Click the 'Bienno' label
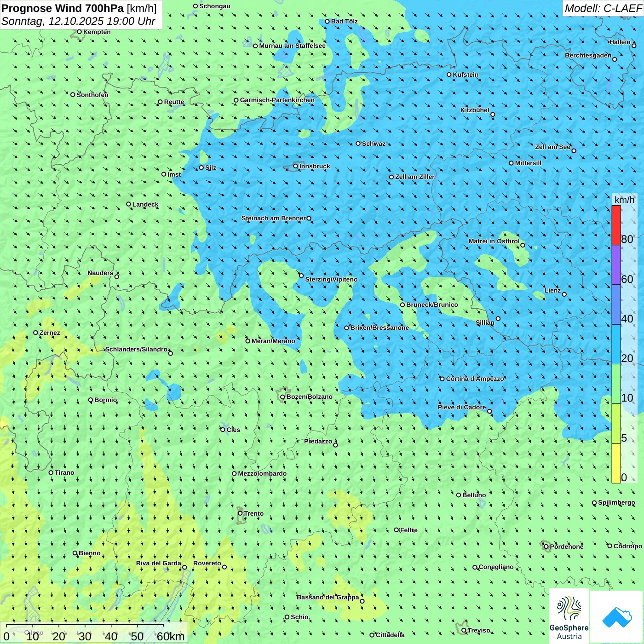 [x=90, y=553]
